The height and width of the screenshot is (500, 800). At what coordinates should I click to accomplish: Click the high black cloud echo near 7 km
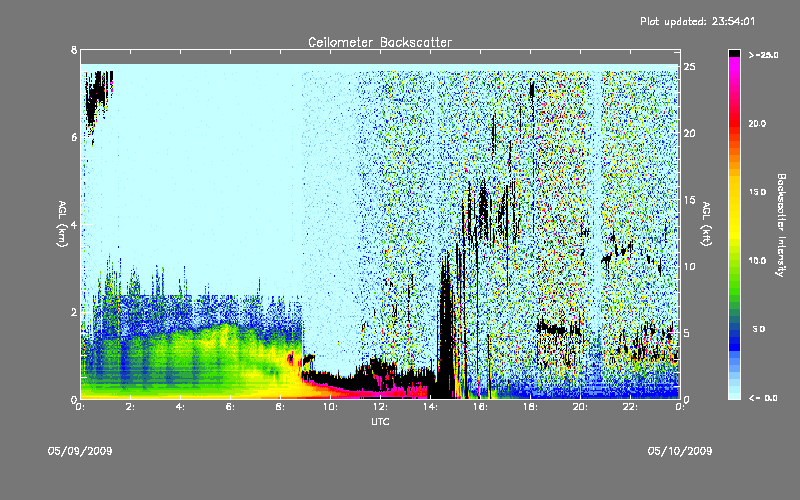tap(95, 97)
